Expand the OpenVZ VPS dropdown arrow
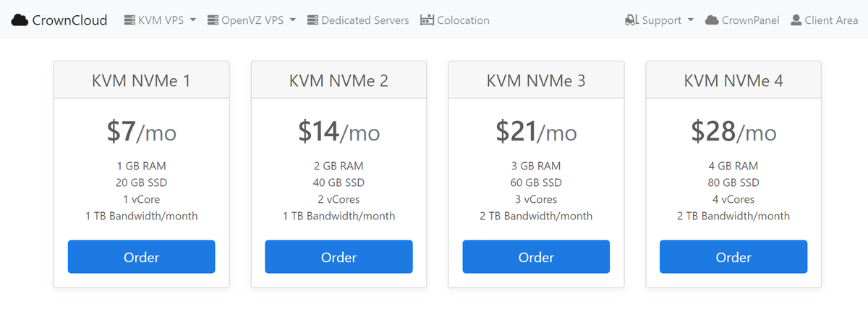Image resolution: width=868 pixels, height=315 pixels. [293, 20]
